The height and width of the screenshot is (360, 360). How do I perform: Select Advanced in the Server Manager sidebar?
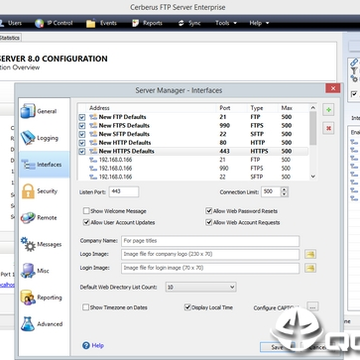(x=44, y=324)
